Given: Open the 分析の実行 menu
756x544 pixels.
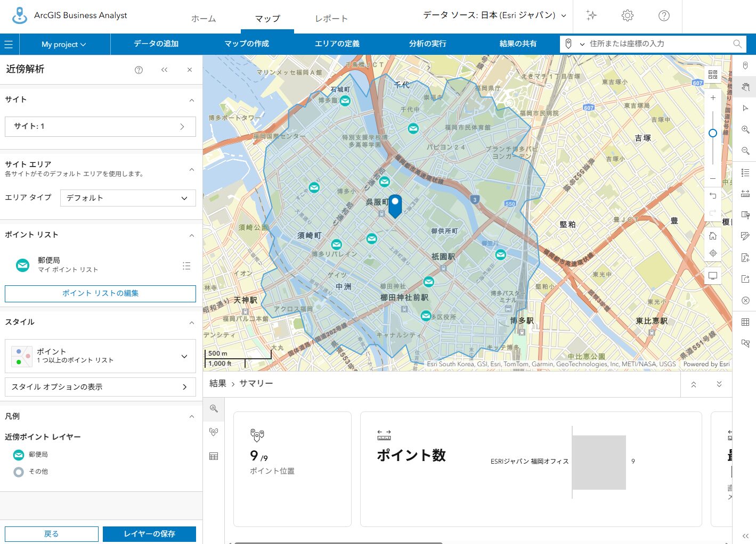Looking at the screenshot, I should pyautogui.click(x=427, y=44).
